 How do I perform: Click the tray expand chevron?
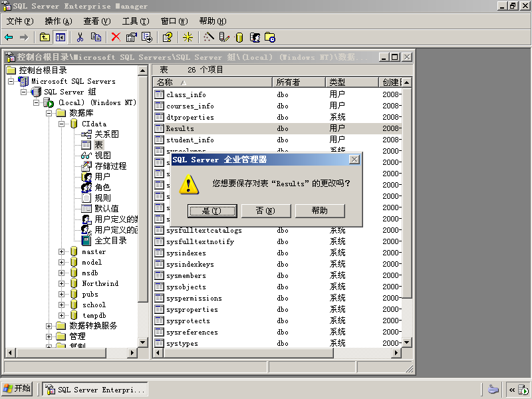coord(512,389)
